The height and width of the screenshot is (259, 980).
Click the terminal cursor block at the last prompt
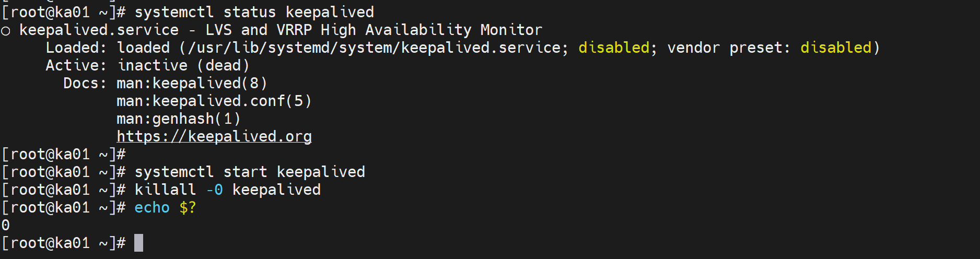tap(138, 243)
